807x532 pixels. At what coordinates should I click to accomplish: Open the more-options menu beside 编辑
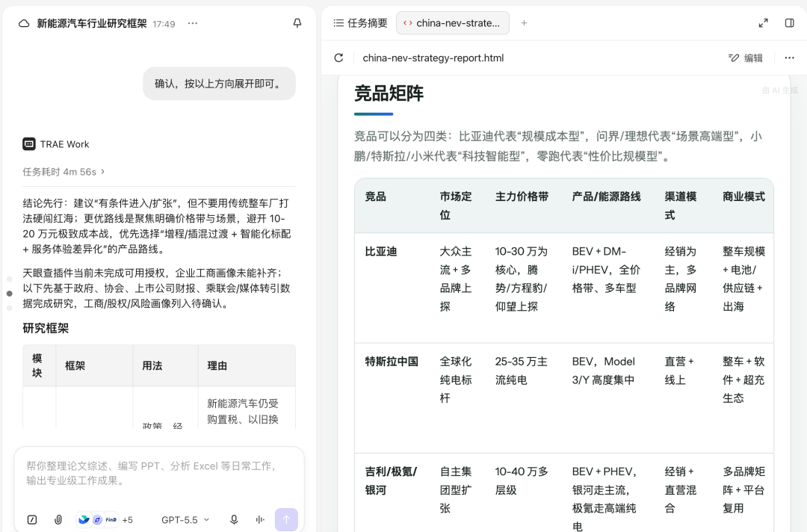(790, 58)
